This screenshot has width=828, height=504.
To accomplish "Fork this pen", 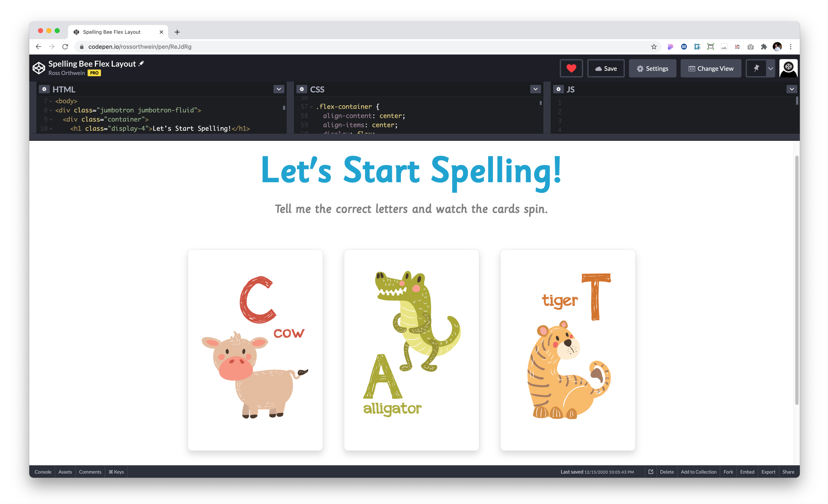I will (728, 472).
